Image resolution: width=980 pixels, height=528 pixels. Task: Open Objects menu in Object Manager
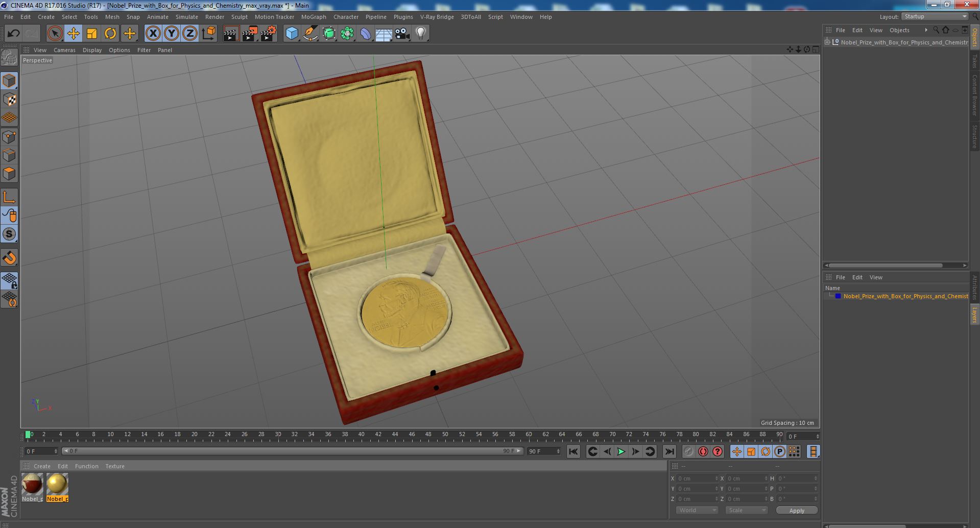tap(899, 30)
